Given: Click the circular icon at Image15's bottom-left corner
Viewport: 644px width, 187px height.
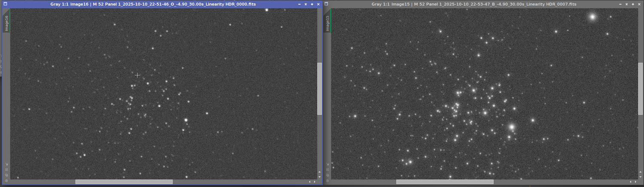Looking at the screenshot, I should [x=328, y=181].
